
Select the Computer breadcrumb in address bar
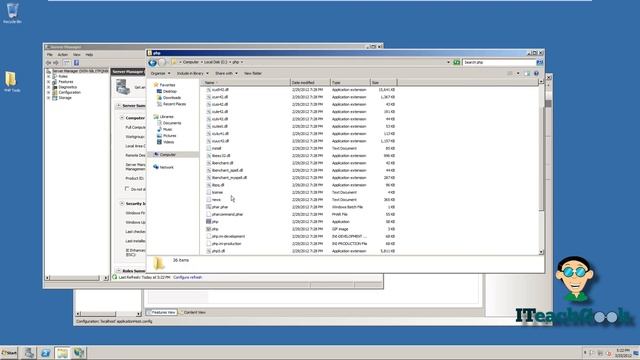(191, 62)
